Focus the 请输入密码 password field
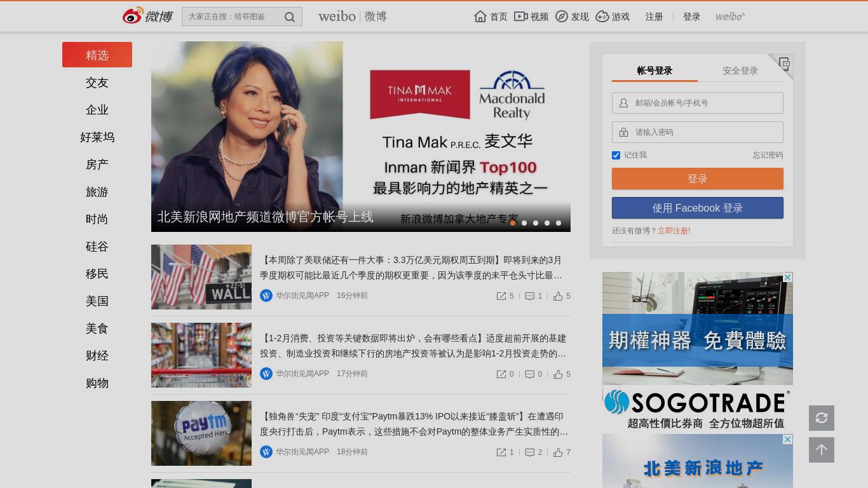This screenshot has height=488, width=868. click(698, 132)
